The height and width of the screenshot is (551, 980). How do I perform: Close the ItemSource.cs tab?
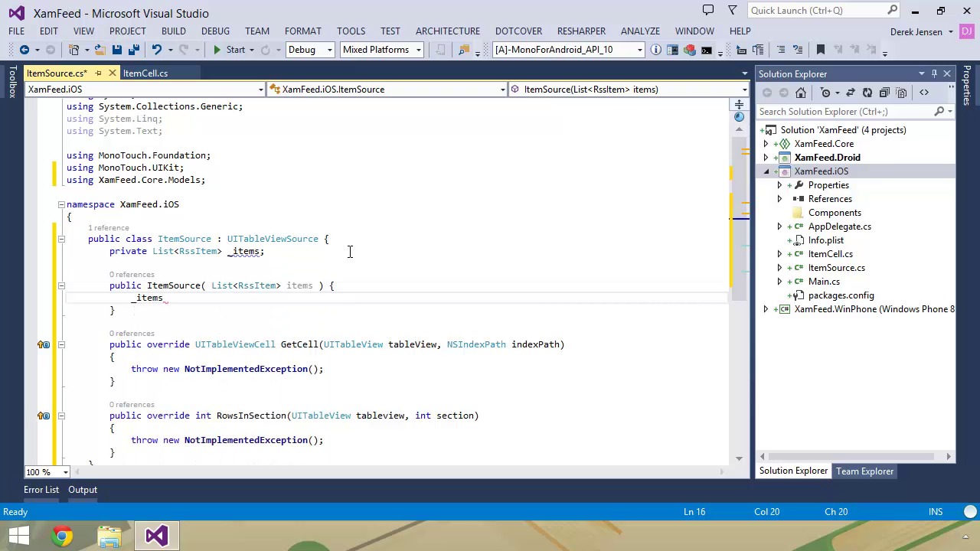coord(112,73)
